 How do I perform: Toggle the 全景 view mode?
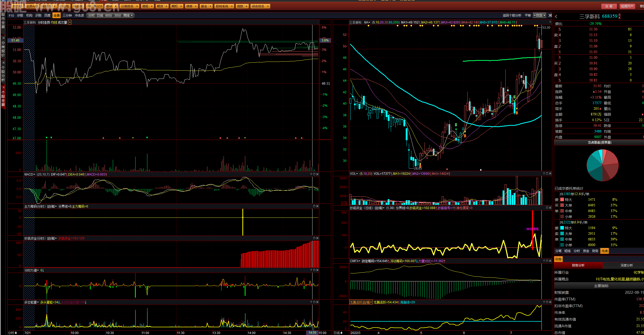click(x=56, y=15)
